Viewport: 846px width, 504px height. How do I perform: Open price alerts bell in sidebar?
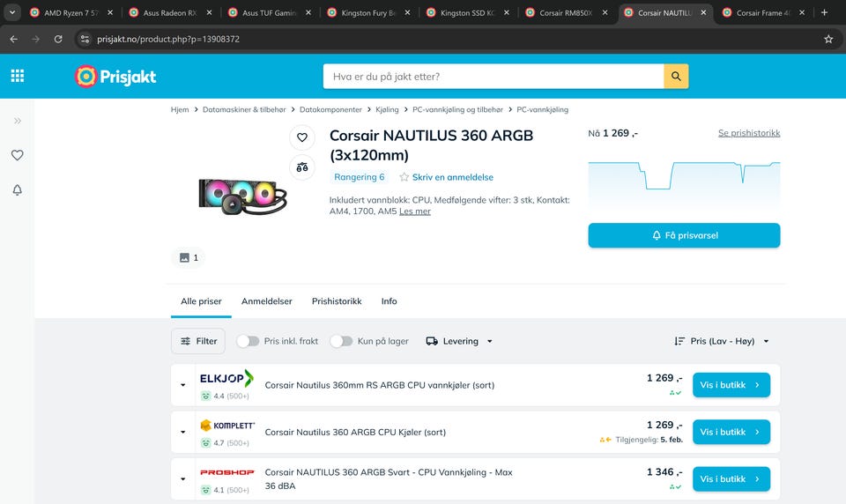pyautogui.click(x=18, y=190)
